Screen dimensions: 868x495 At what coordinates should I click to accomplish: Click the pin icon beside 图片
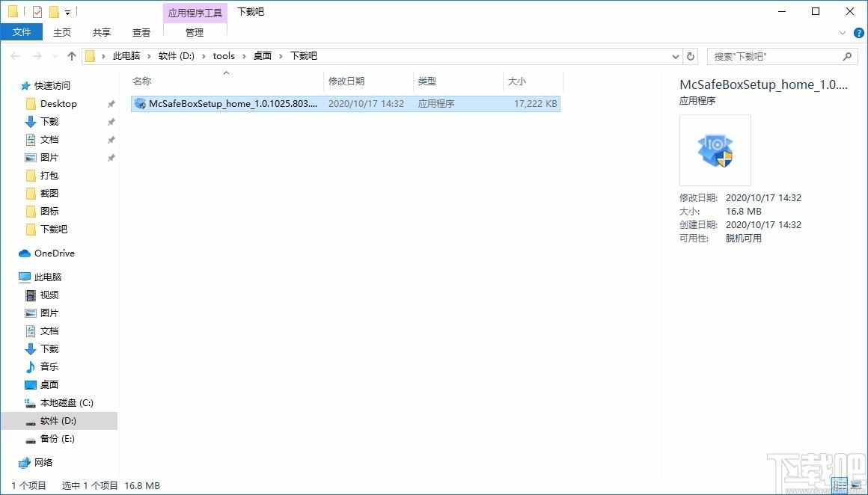point(111,158)
